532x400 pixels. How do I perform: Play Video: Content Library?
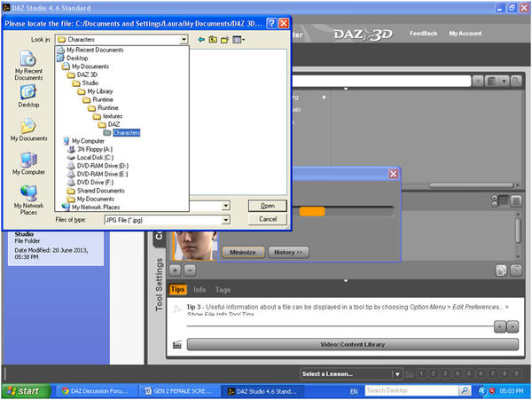[353, 345]
